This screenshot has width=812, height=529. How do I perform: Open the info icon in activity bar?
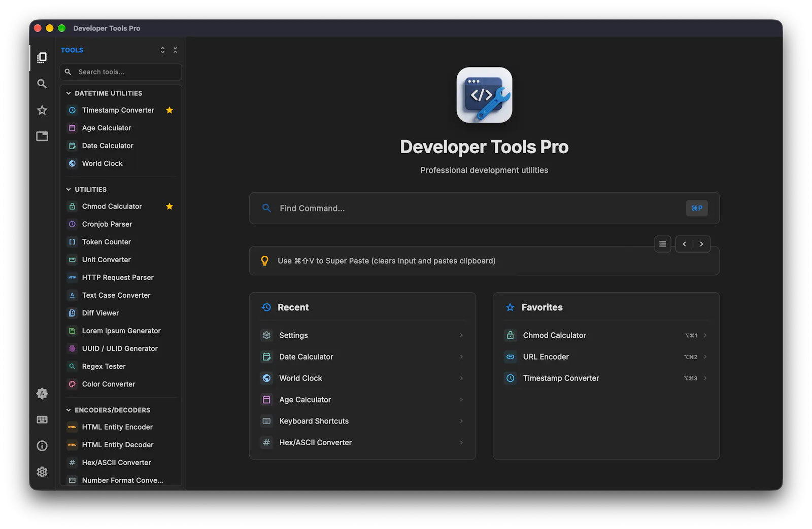tap(42, 446)
